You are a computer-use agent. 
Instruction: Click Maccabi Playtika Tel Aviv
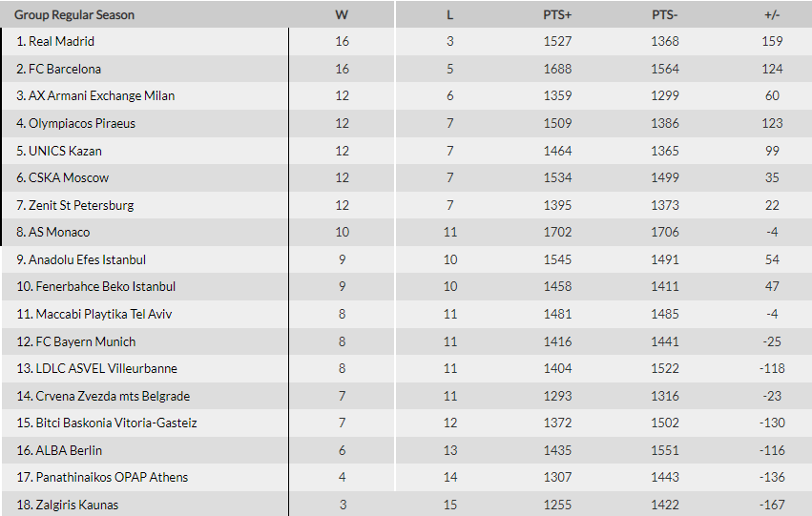click(x=104, y=314)
